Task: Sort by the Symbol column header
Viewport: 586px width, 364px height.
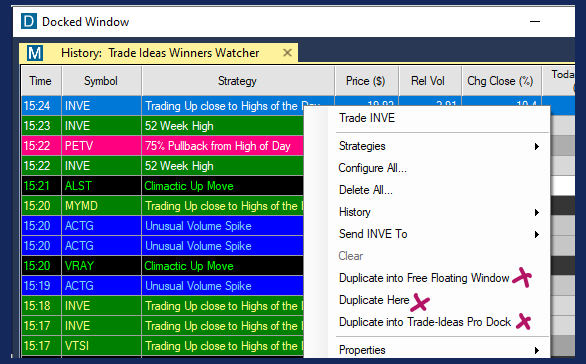Action: [101, 81]
